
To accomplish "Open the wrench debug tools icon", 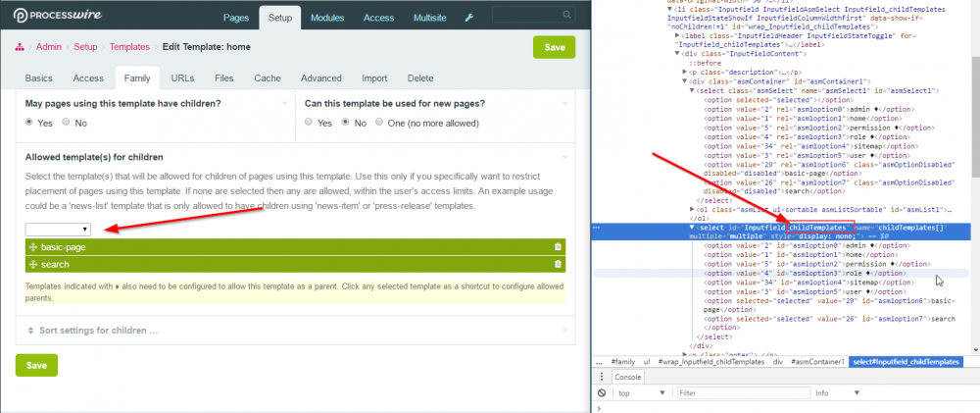I will point(469,18).
